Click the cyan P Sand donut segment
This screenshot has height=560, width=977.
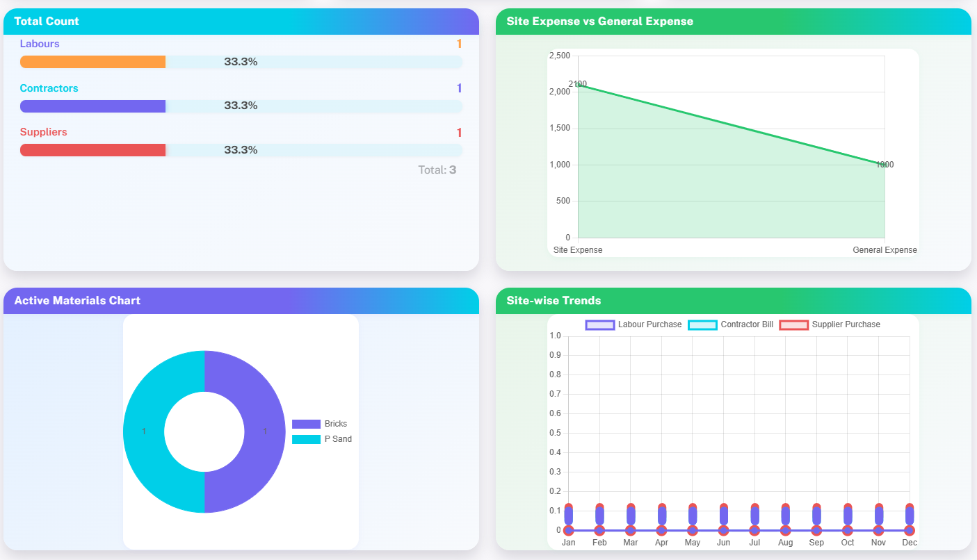click(144, 431)
